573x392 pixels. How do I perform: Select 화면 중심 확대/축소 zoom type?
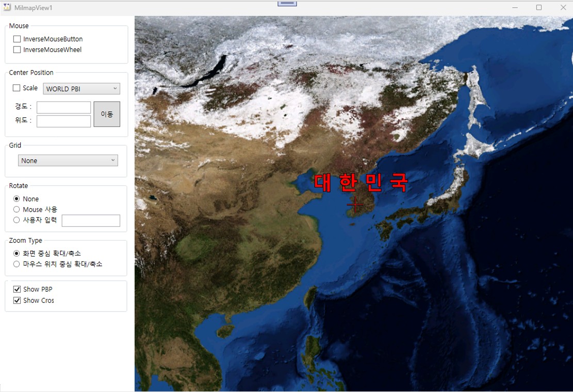[17, 253]
